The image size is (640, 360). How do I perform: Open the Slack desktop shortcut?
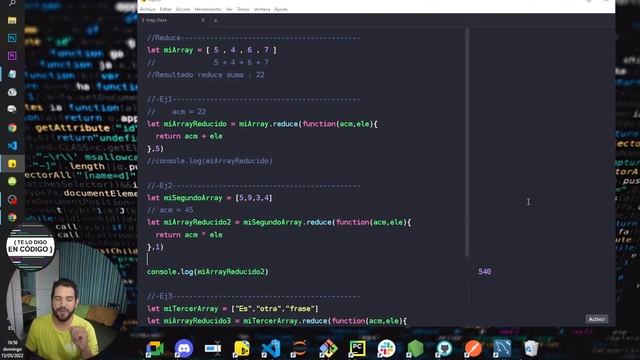(386, 349)
